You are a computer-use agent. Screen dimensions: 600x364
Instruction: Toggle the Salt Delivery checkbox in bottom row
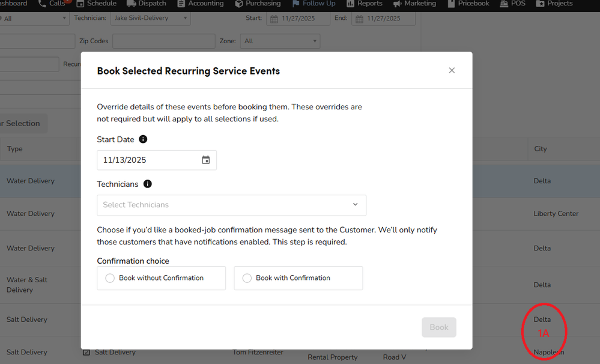(86, 353)
